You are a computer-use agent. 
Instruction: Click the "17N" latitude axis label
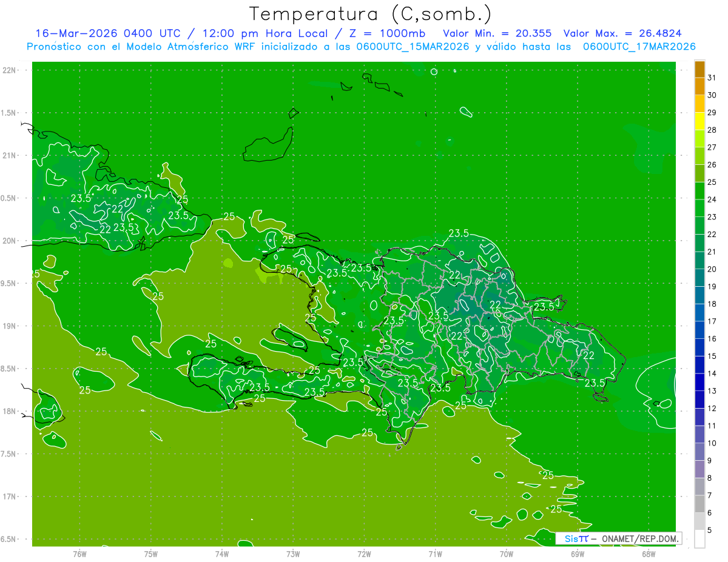coord(9,497)
